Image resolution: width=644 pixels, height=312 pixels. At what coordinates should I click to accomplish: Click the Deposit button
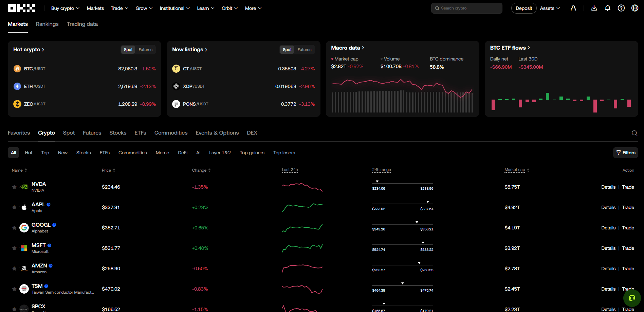coord(524,8)
